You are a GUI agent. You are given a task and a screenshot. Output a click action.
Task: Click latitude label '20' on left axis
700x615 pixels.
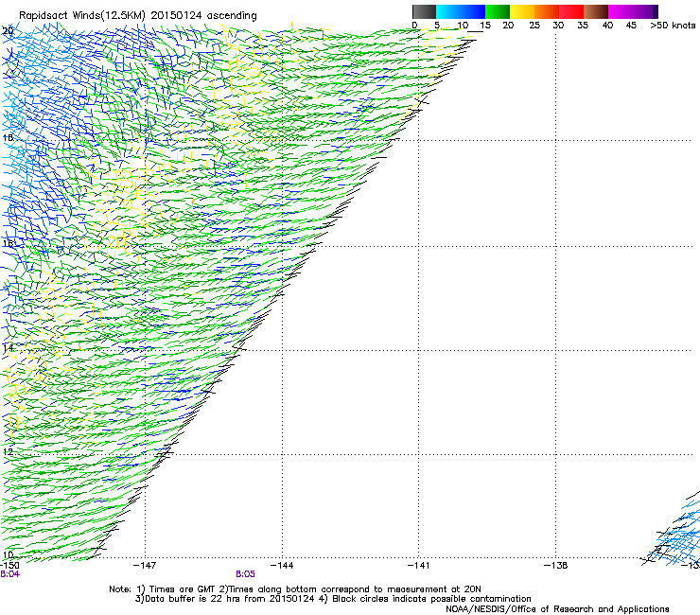pyautogui.click(x=8, y=31)
